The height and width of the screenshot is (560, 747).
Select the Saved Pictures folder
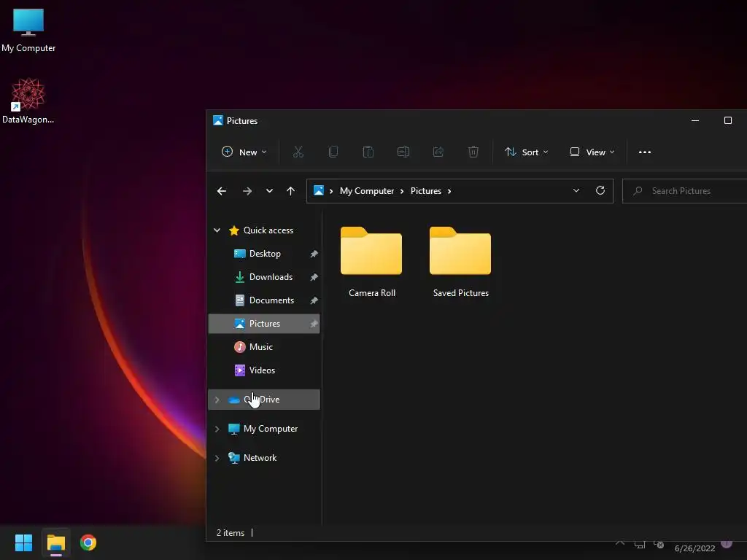point(461,262)
